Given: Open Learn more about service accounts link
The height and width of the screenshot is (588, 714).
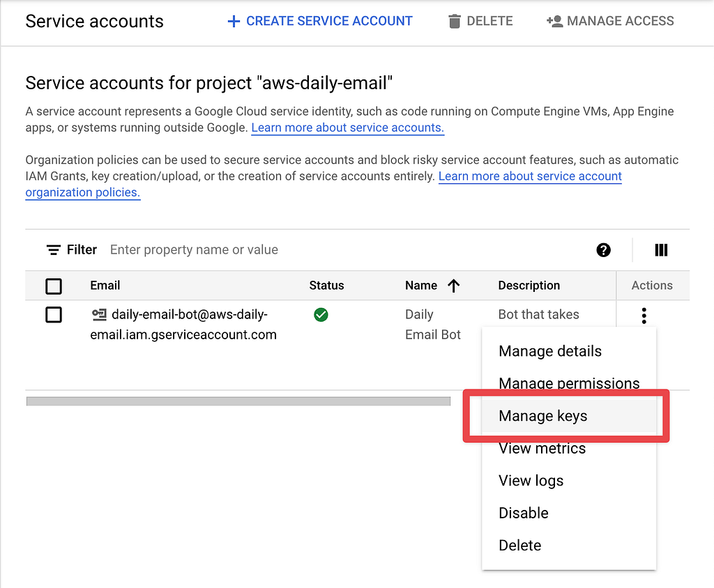Looking at the screenshot, I should pyautogui.click(x=347, y=128).
